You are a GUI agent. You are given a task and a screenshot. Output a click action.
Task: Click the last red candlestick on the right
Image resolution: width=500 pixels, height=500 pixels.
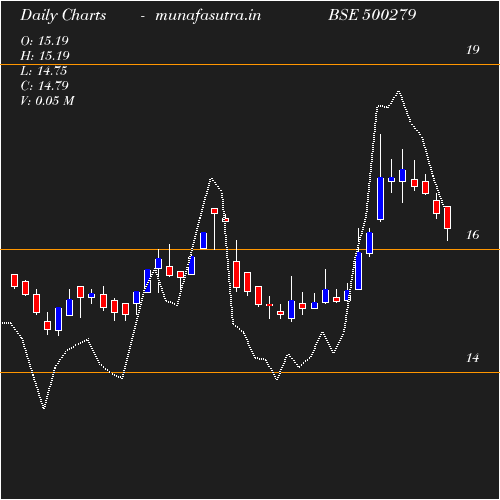click(x=447, y=217)
